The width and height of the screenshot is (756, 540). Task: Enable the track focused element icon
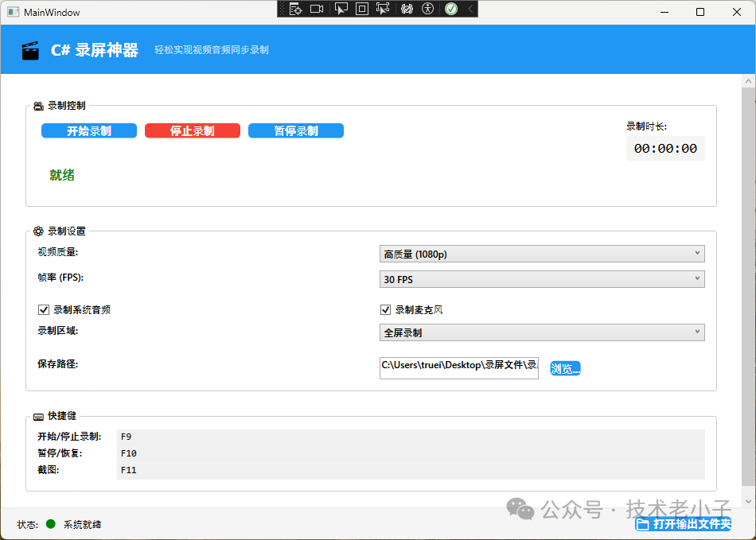pyautogui.click(x=382, y=10)
